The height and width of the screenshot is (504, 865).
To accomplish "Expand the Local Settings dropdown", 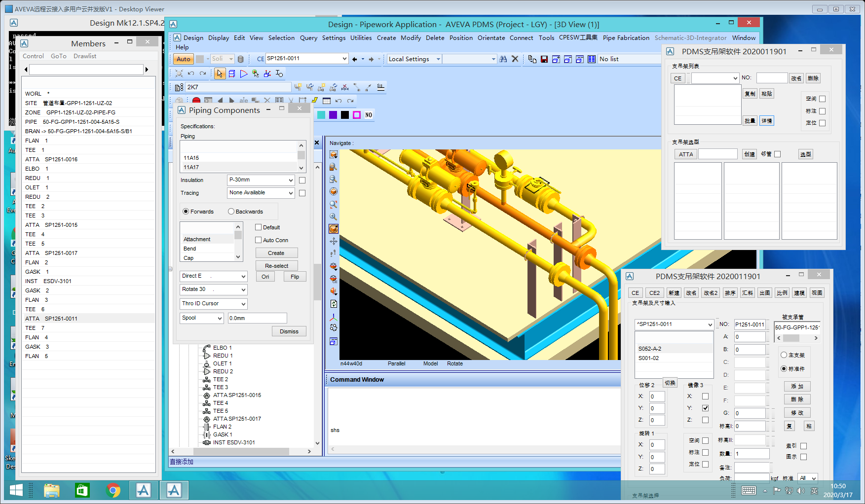I will click(438, 59).
